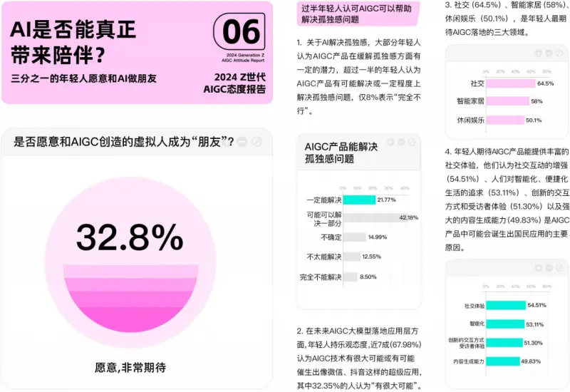This screenshot has width=570, height=392.
Task: Click plus icon on loneliness chart panel
Action: pos(390,143)
